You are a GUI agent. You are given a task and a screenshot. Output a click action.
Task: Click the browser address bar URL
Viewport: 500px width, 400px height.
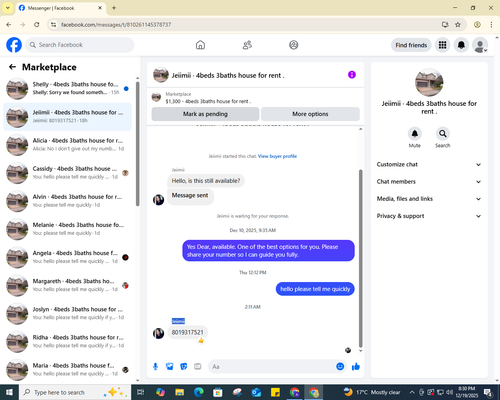point(116,25)
